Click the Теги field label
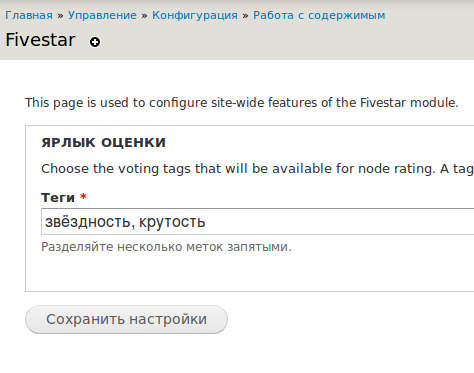The width and height of the screenshot is (474, 373). [58, 198]
